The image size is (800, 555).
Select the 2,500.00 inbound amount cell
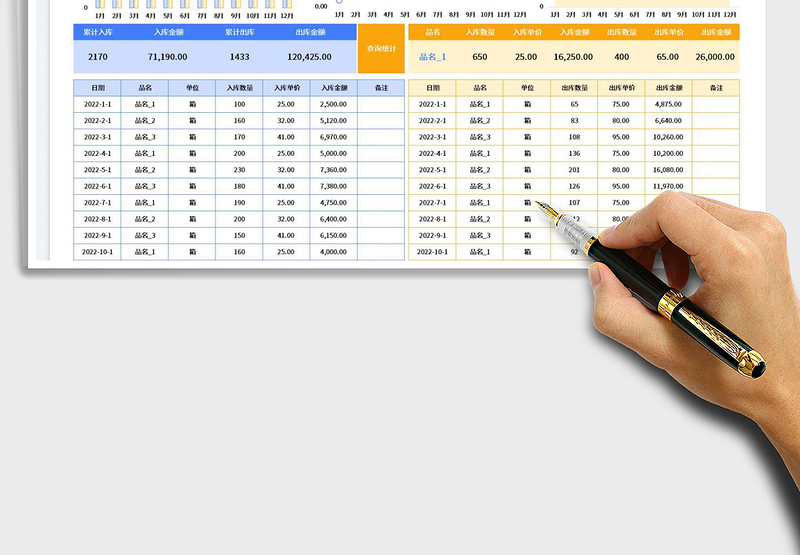(333, 104)
